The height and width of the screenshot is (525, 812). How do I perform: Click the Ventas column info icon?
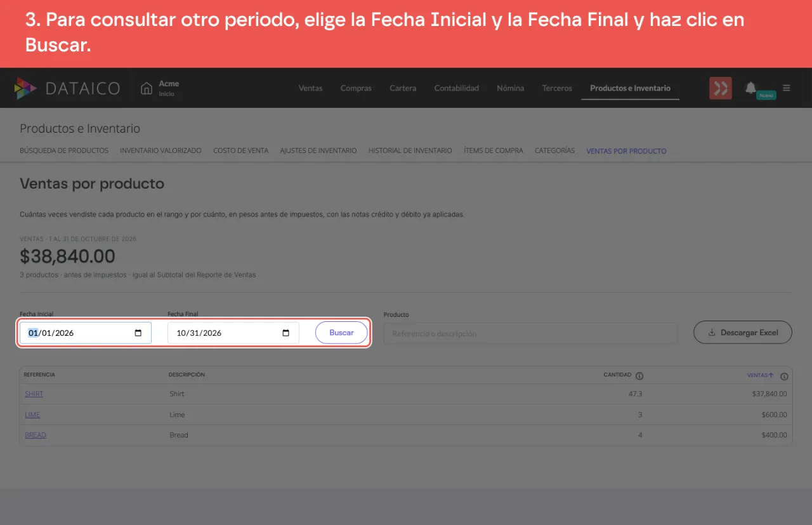(784, 376)
